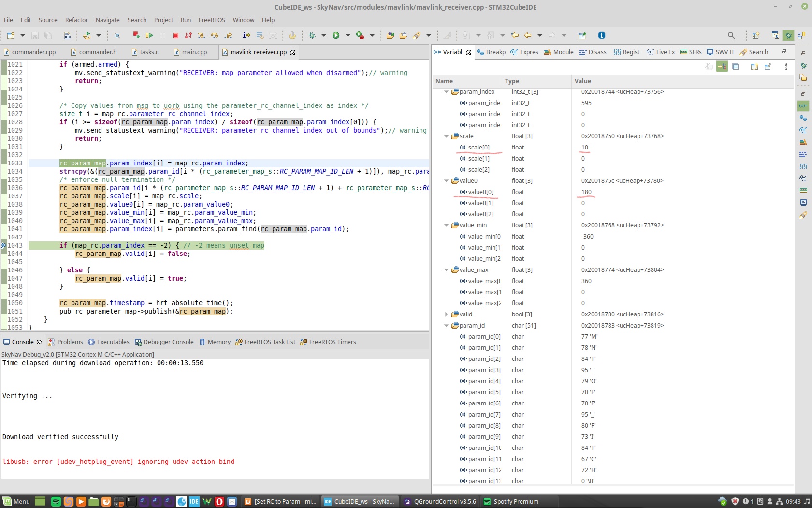Resume the paused debug session
This screenshot has width=812, height=508.
click(150, 35)
